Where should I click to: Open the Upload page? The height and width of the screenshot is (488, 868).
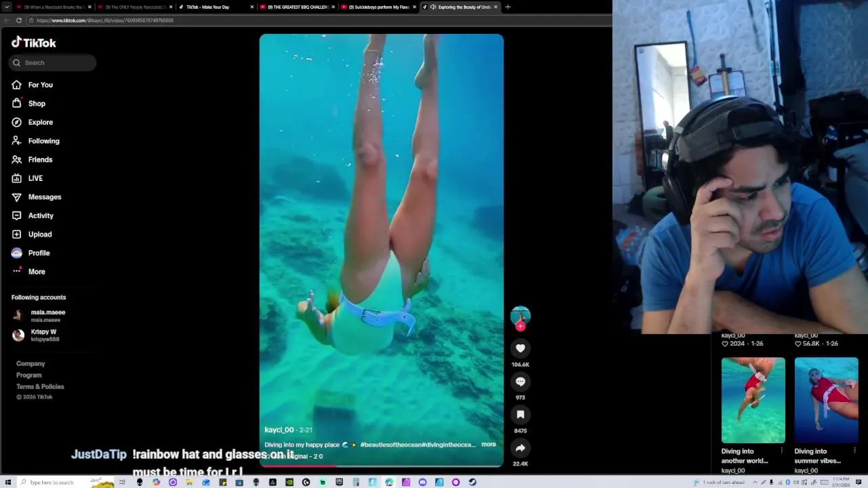coord(31,234)
